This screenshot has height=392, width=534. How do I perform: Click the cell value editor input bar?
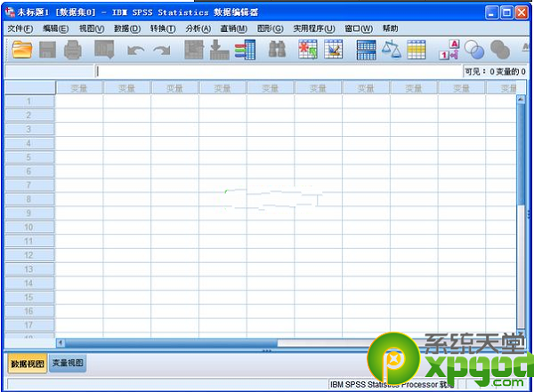pos(279,71)
